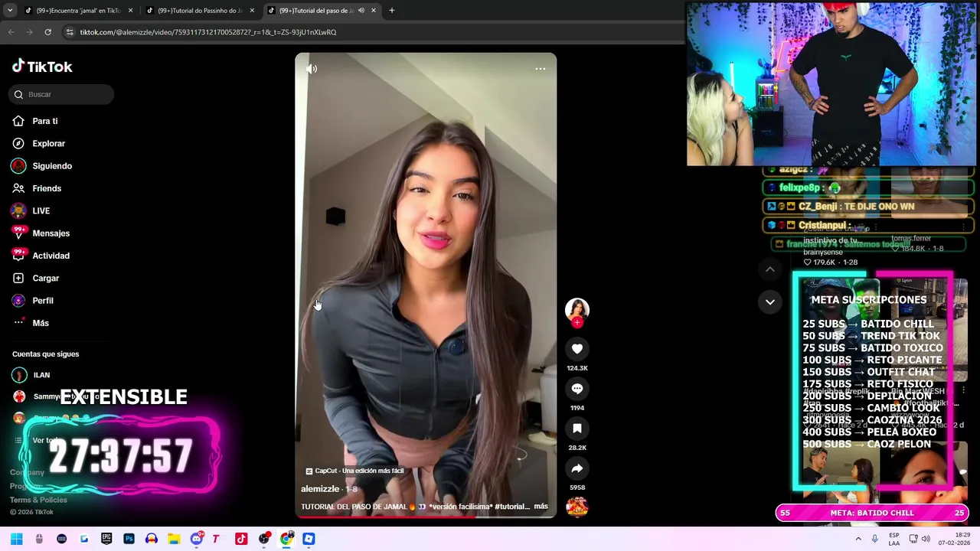The image size is (980, 551).
Task: Click the address bar URL
Action: [x=208, y=32]
